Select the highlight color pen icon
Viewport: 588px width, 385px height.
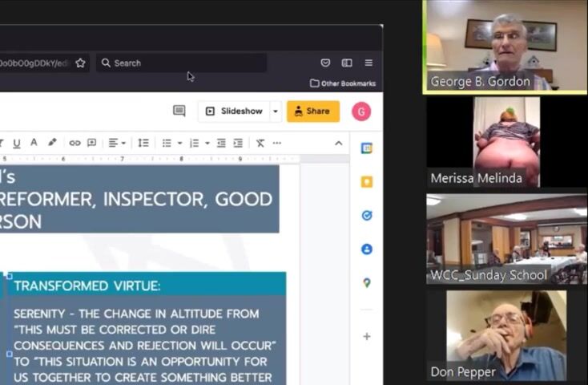[x=52, y=143]
